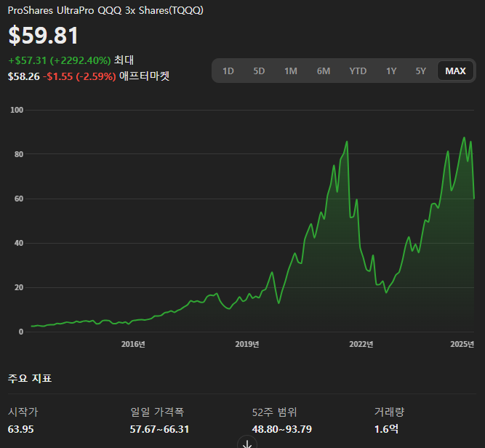Click the +$57.31 (+2292.40%) gain text

pyautogui.click(x=60, y=60)
